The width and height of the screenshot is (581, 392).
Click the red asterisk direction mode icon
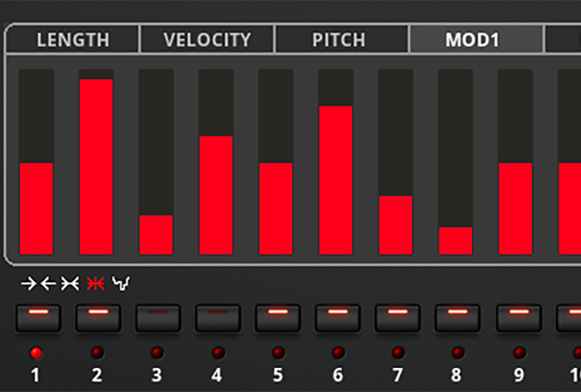tap(95, 284)
